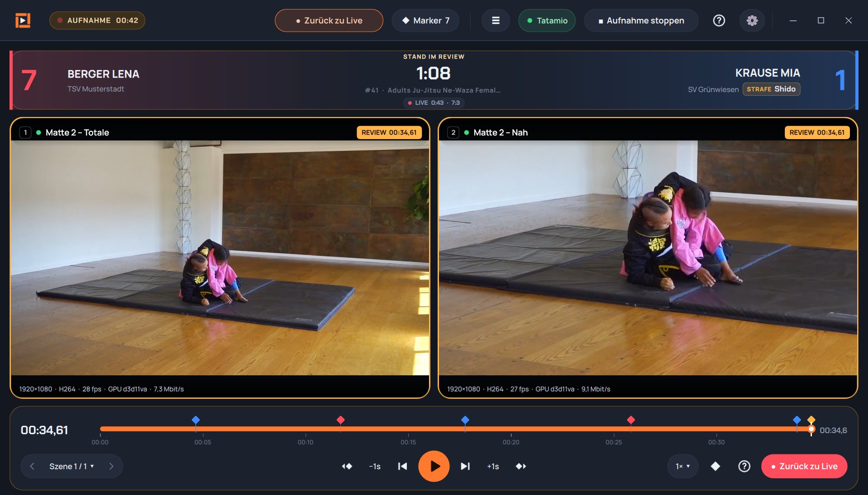Open settings gear
The image size is (868, 495).
tap(752, 20)
